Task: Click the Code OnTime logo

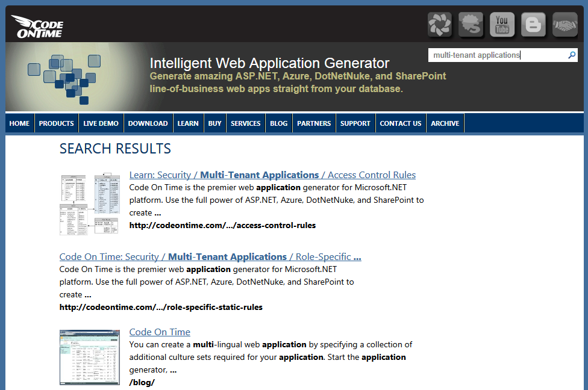Action: pyautogui.click(x=37, y=26)
